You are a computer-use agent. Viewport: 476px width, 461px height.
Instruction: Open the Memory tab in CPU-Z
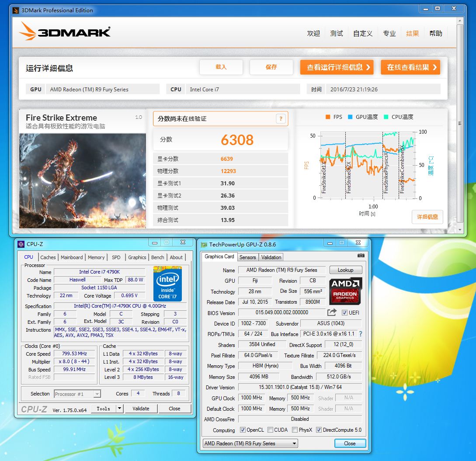pyautogui.click(x=96, y=257)
